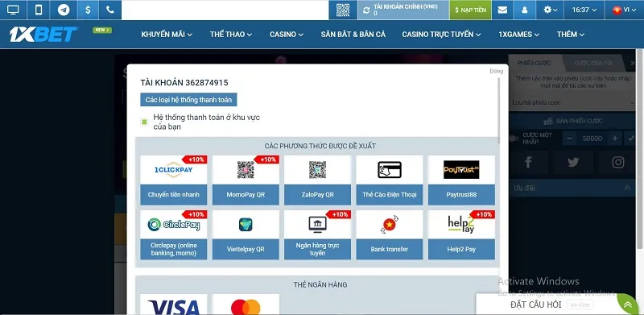Open the Telegram icon in top bar
Screen dimensions: 644x315
pos(64,10)
